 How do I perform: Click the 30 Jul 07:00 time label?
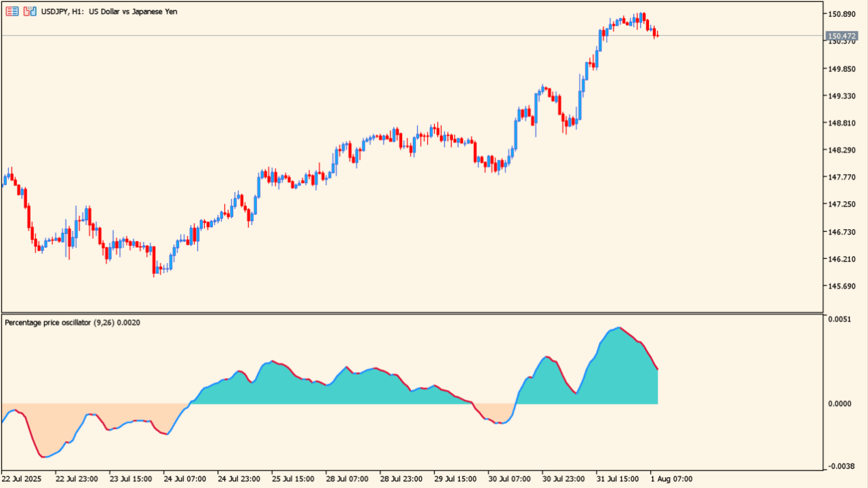coord(509,479)
